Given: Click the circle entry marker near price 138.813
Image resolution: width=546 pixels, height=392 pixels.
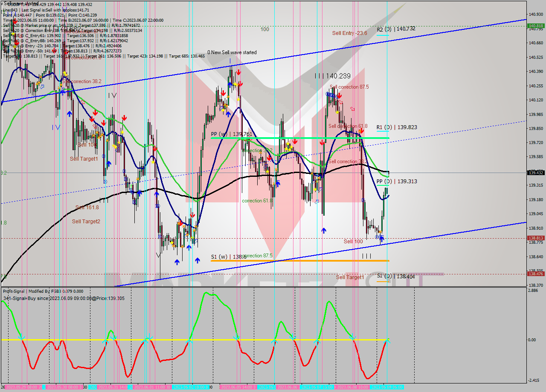Looking at the screenshot, I should (x=377, y=237).
